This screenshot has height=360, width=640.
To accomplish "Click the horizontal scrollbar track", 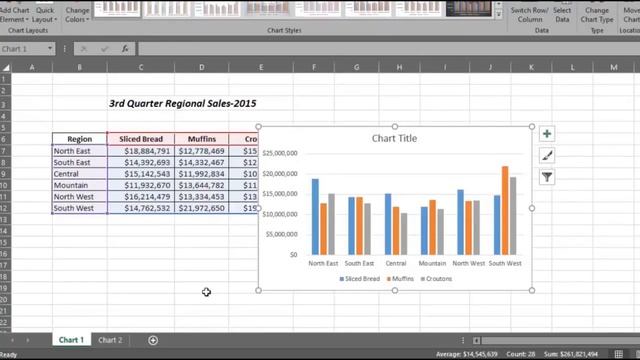I will click(x=560, y=340).
